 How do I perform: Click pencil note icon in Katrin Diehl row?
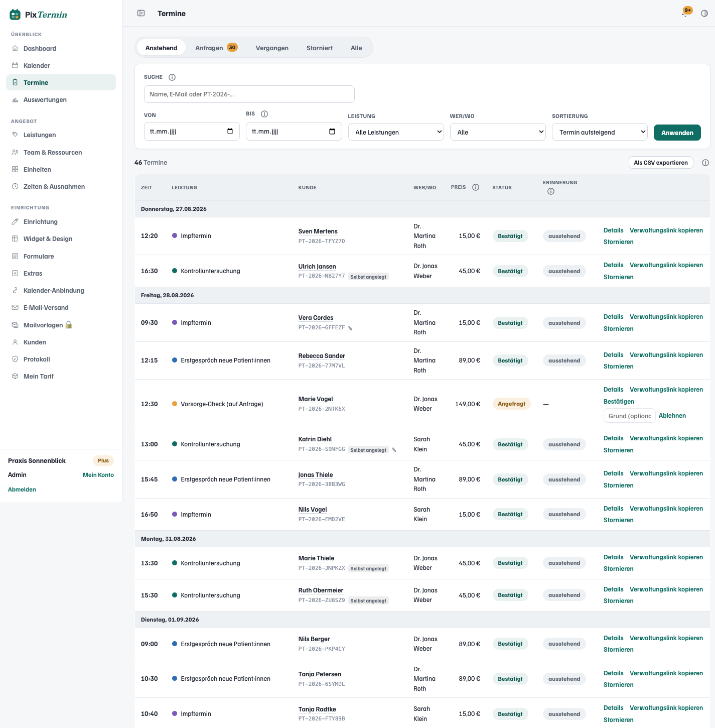click(x=394, y=450)
